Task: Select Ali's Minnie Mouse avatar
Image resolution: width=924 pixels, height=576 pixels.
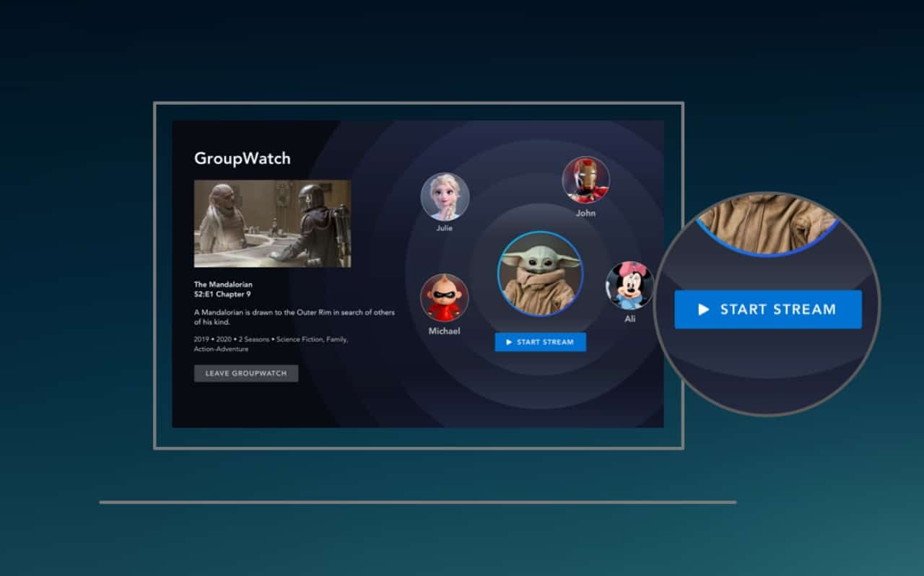Action: tap(629, 286)
